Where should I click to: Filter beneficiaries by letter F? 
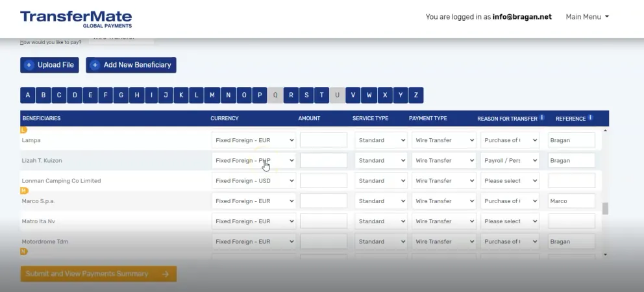pyautogui.click(x=106, y=95)
